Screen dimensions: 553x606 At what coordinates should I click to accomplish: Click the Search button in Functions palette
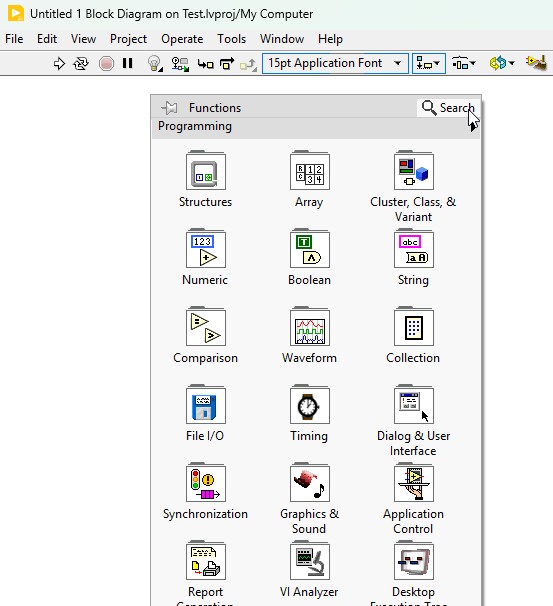tap(448, 108)
